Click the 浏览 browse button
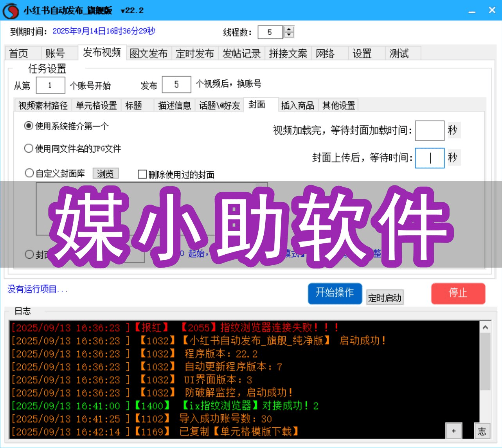 (x=105, y=174)
